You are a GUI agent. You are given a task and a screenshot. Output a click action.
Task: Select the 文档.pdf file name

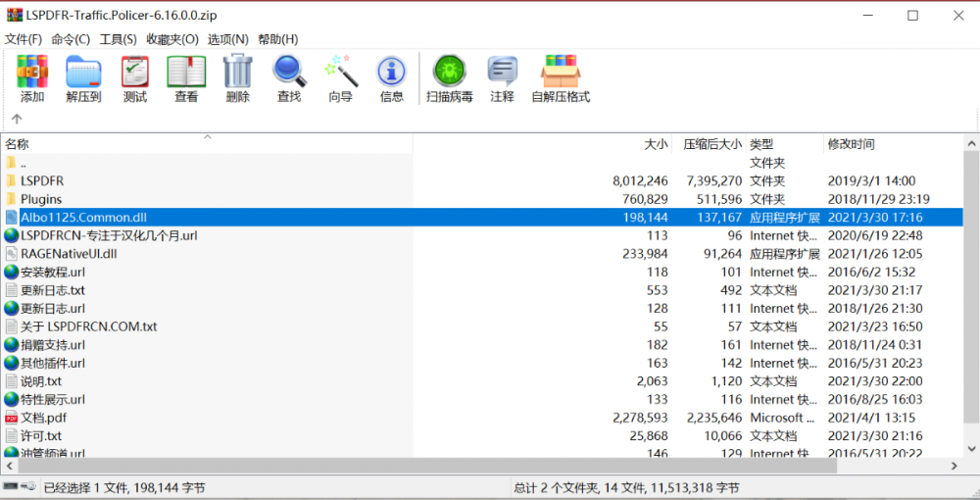44,418
